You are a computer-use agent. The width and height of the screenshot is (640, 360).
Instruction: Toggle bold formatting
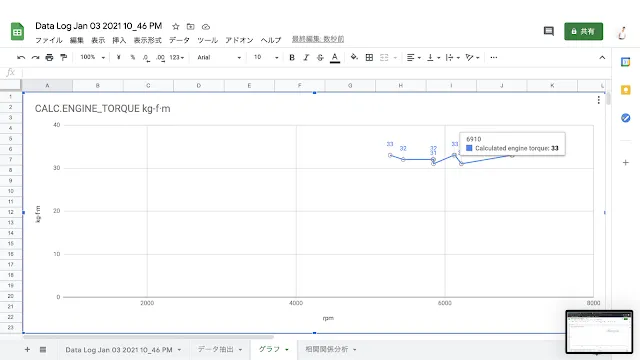point(292,58)
